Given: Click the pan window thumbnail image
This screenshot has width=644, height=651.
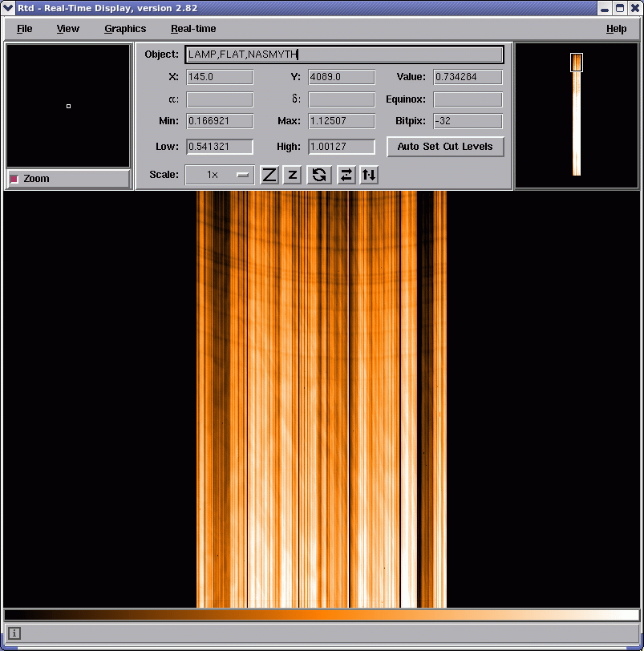Looking at the screenshot, I should 576,115.
